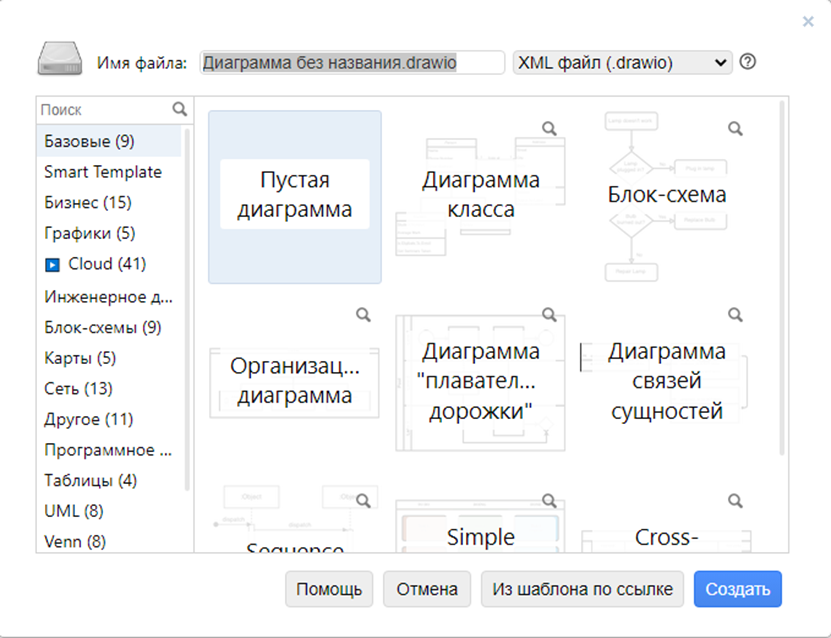The height and width of the screenshot is (638, 831).
Task: Open preview of the Simple template
Action: (549, 500)
